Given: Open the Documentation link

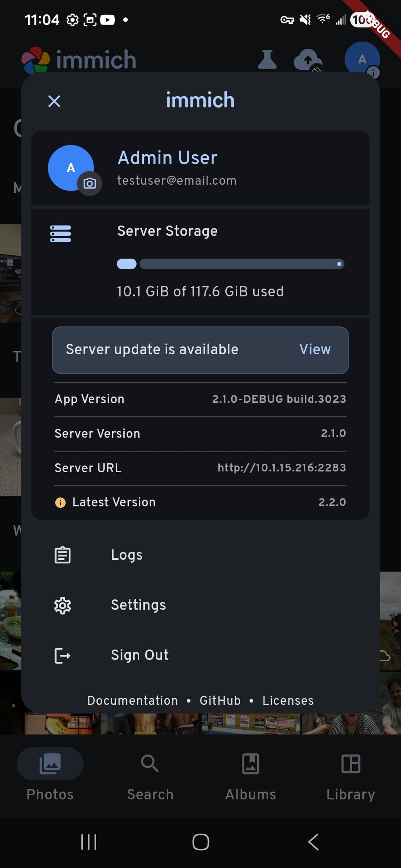Looking at the screenshot, I should point(133,701).
